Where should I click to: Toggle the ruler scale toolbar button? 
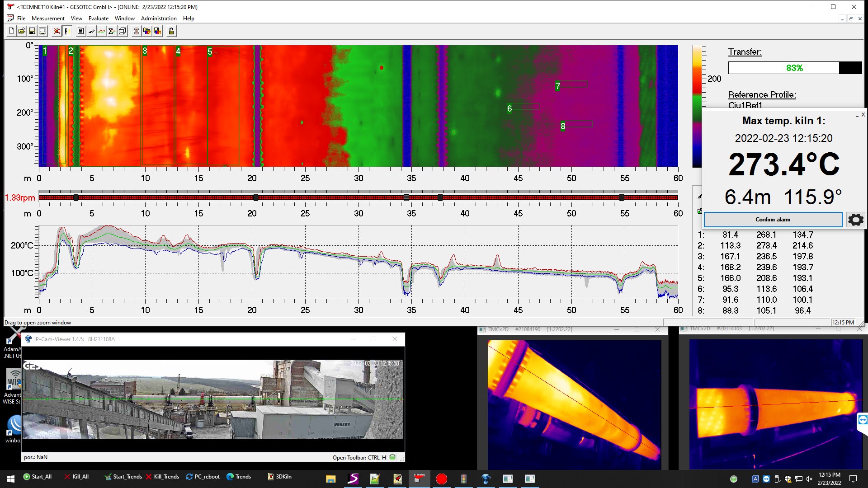coord(67,31)
